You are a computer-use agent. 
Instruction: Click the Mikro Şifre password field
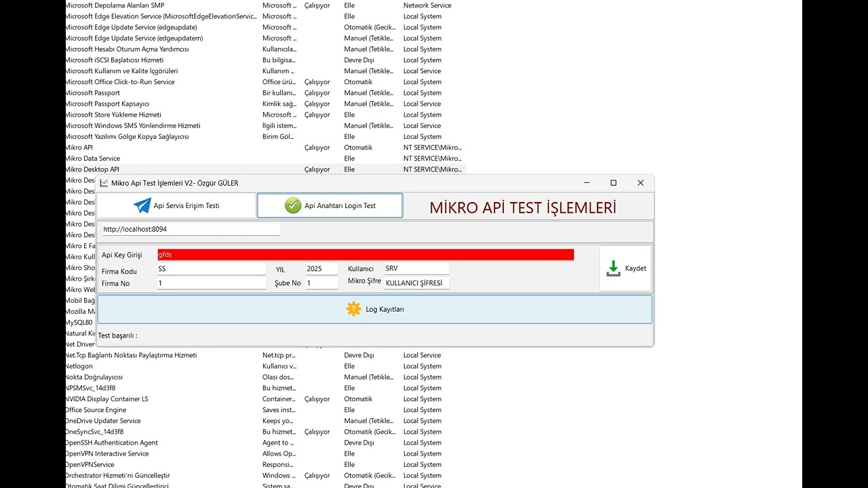[x=416, y=283]
